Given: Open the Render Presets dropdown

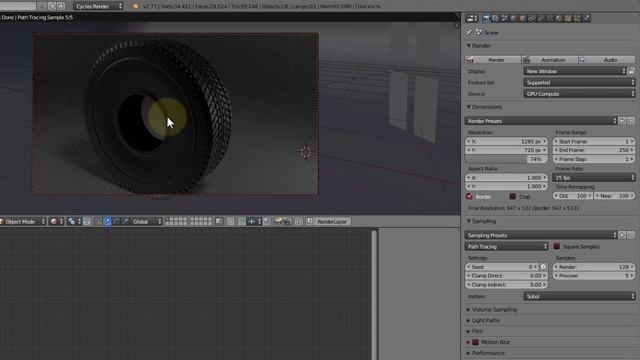Looking at the screenshot, I should click(x=541, y=121).
